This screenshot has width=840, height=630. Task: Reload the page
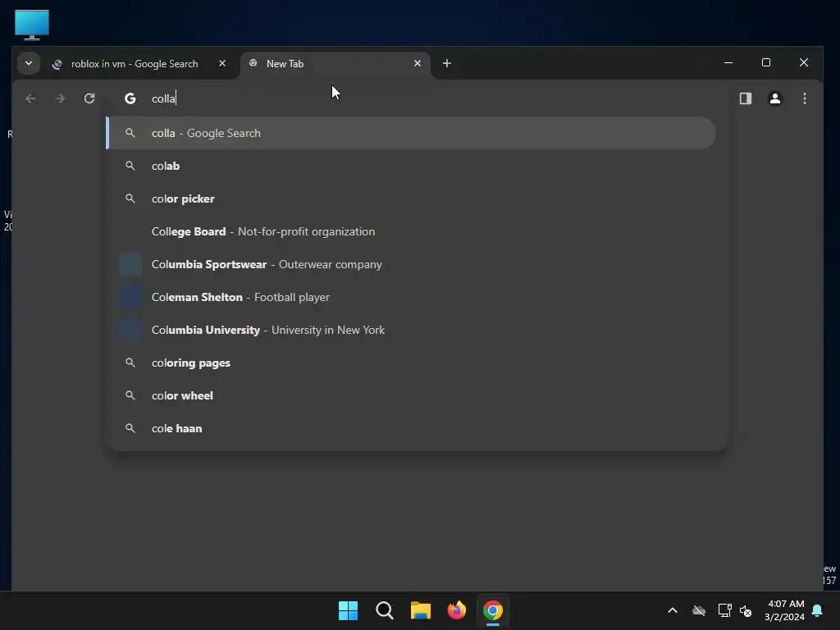[x=89, y=98]
